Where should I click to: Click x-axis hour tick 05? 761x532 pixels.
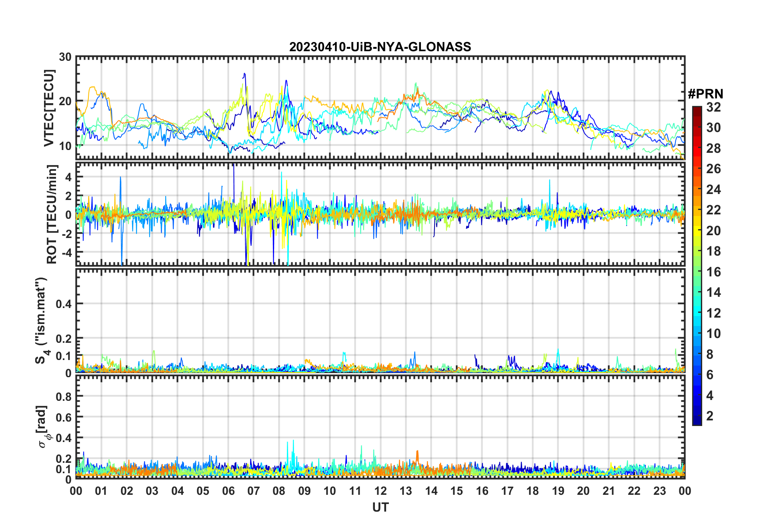click(203, 491)
